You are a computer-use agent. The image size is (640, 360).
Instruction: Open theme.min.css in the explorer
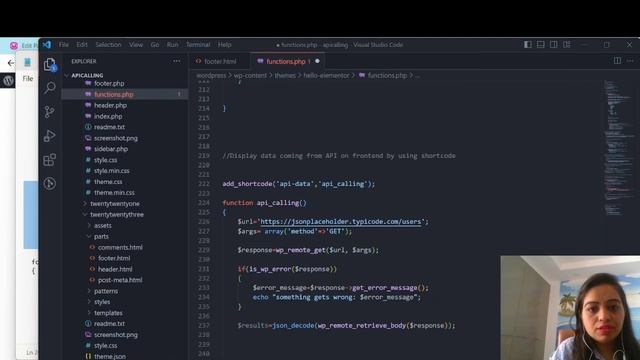(x=114, y=192)
